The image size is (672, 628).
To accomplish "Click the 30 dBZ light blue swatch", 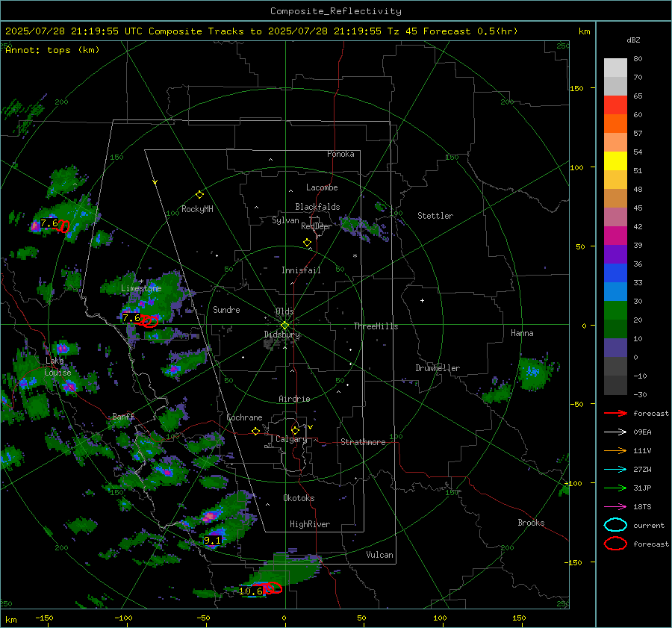I will (615, 292).
